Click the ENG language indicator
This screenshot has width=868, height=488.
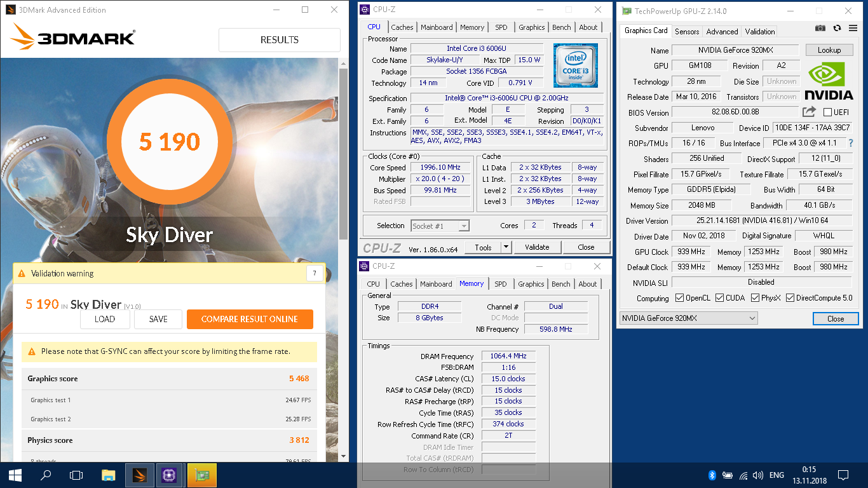[x=776, y=475]
